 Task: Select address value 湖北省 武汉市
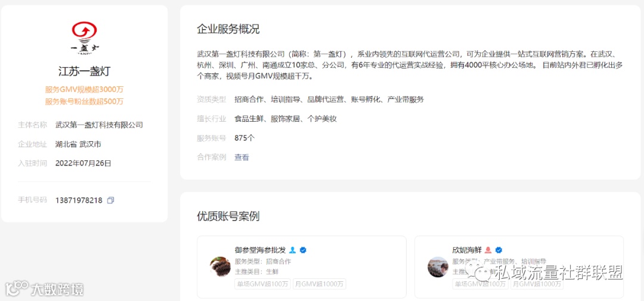tap(78, 144)
